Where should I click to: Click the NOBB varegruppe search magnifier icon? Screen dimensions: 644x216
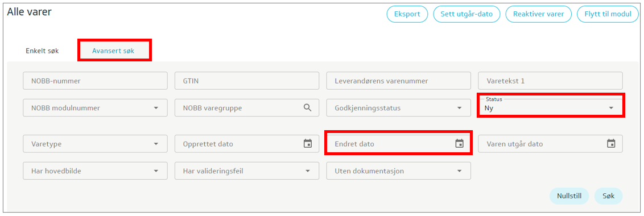(308, 107)
